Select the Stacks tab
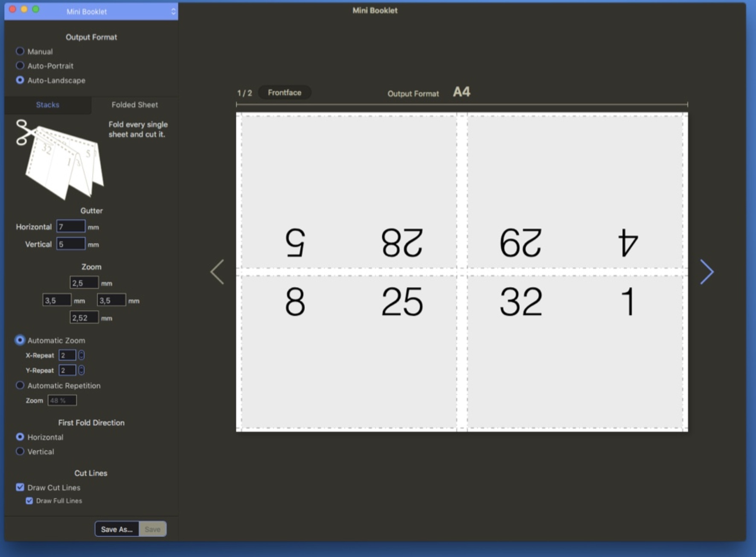Screen dimensions: 756x557 pyautogui.click(x=47, y=104)
